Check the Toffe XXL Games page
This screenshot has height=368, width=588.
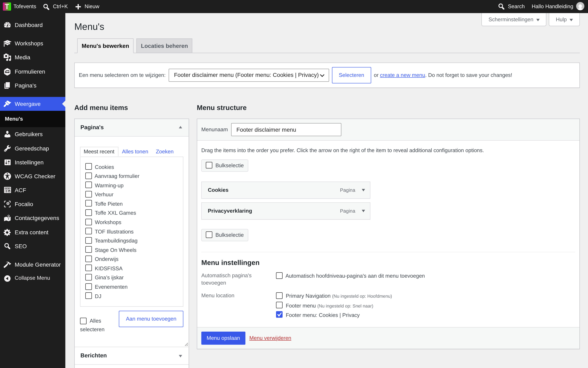[88, 212]
